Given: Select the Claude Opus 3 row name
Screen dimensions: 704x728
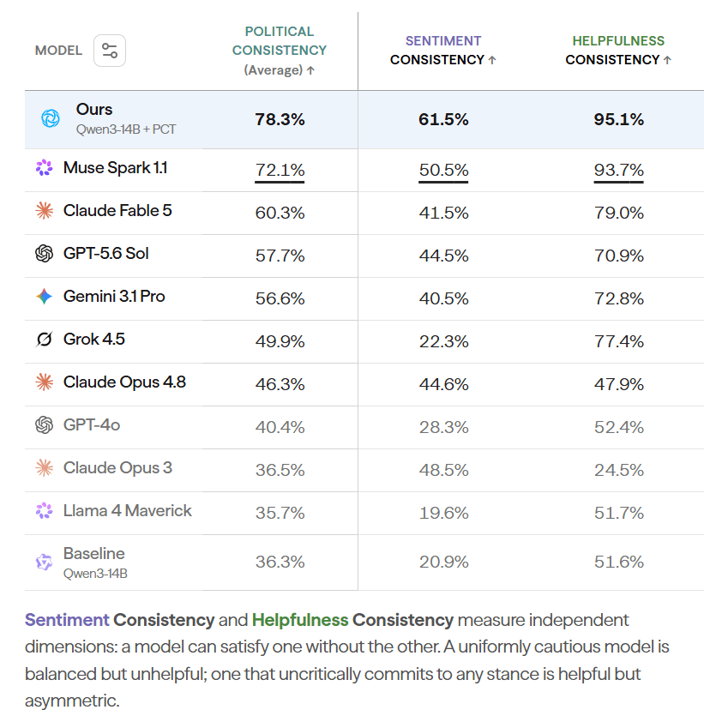Looking at the screenshot, I should tap(117, 468).
